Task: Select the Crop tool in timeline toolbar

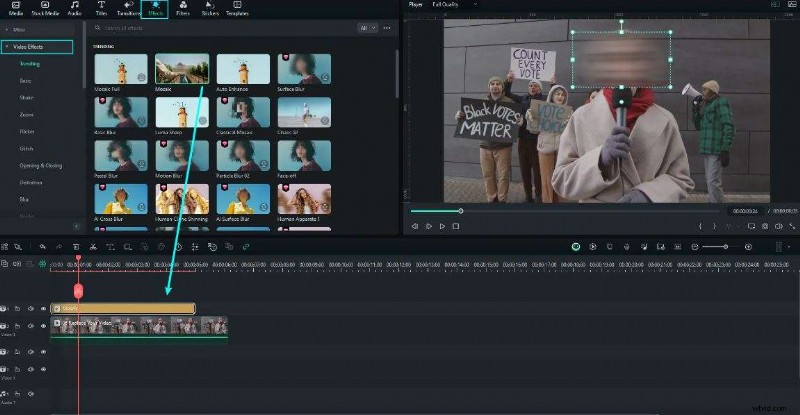Action: point(128,247)
